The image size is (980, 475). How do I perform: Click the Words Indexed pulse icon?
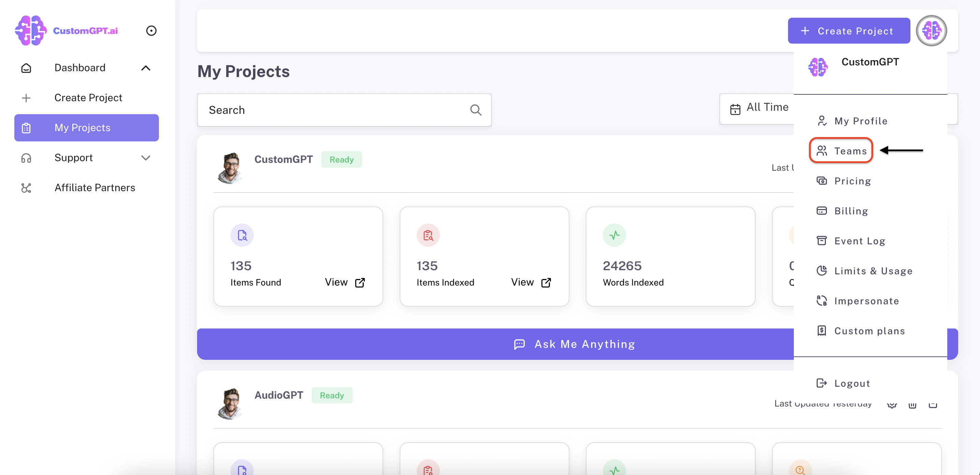614,235
